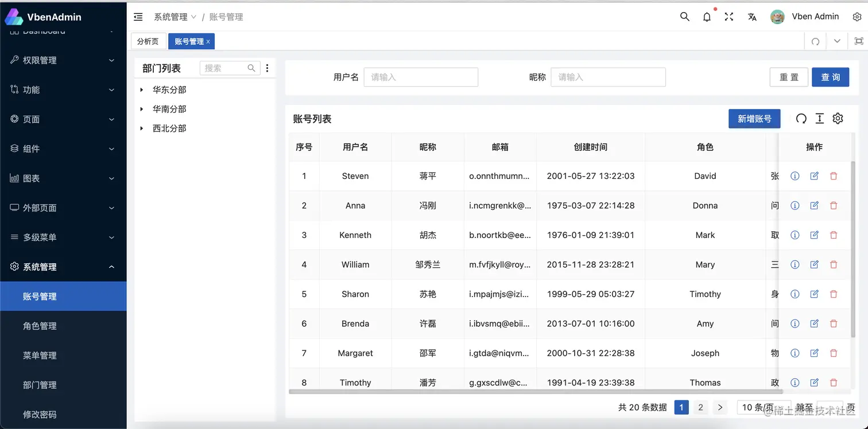Open the 系统管理 breadcrumb dropdown
The image size is (868, 429).
coord(175,17)
